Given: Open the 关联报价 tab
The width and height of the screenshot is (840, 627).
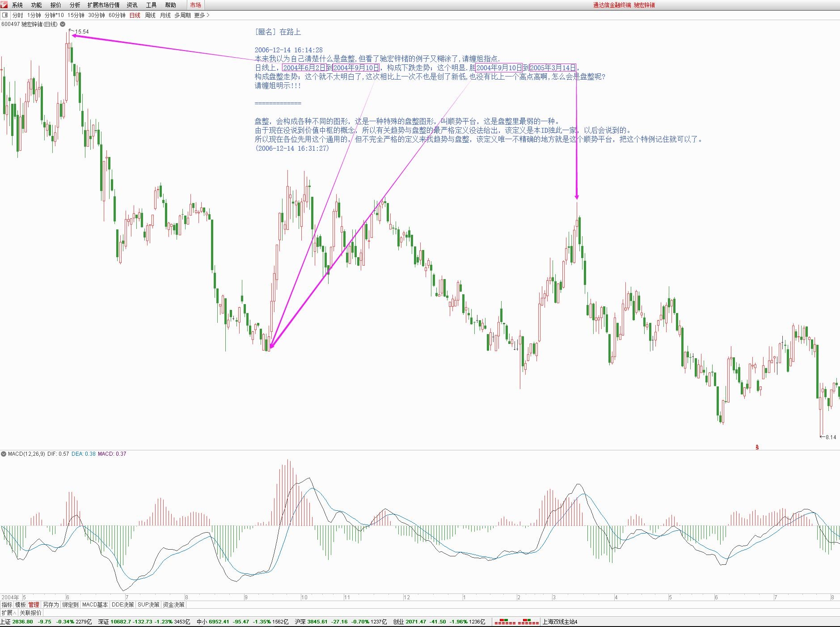Looking at the screenshot, I should 30,613.
